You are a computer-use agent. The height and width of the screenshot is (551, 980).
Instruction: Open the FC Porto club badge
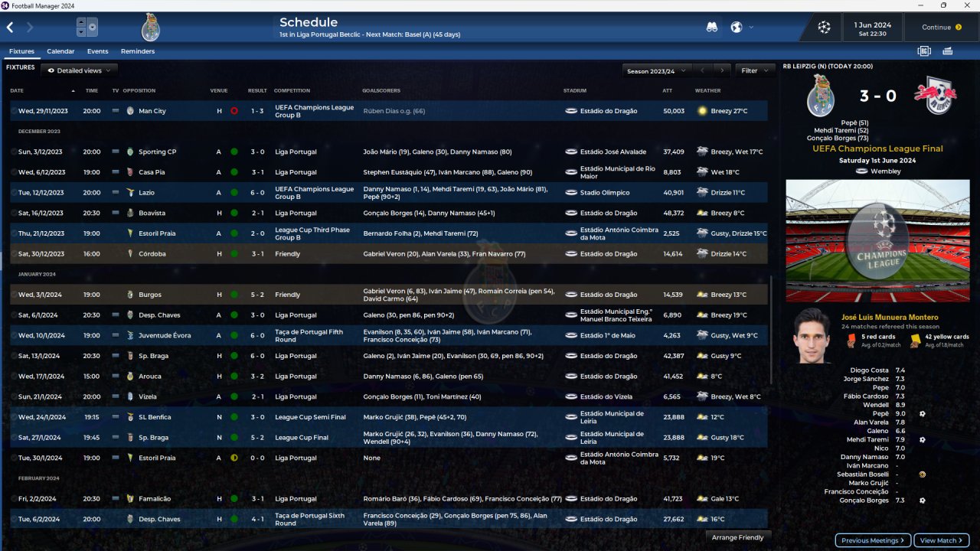pyautogui.click(x=150, y=28)
